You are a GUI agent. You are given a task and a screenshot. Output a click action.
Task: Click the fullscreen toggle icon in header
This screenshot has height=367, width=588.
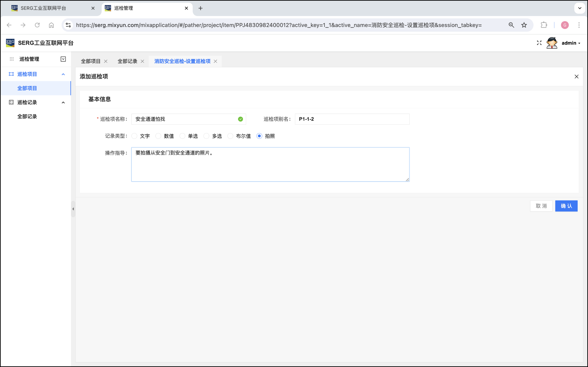539,43
